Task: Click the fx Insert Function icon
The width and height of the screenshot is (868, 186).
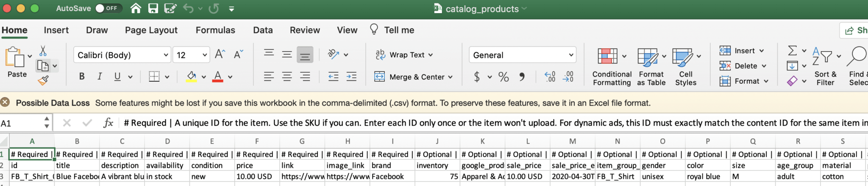Action: [108, 123]
